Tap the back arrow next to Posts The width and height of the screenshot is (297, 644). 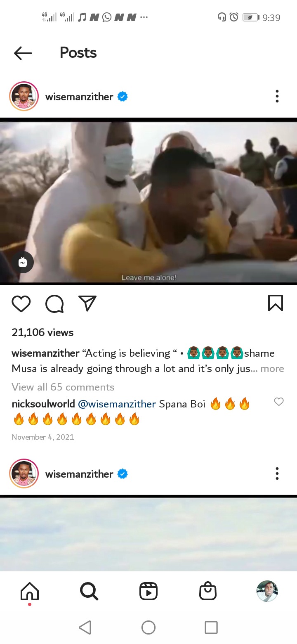pyautogui.click(x=23, y=53)
